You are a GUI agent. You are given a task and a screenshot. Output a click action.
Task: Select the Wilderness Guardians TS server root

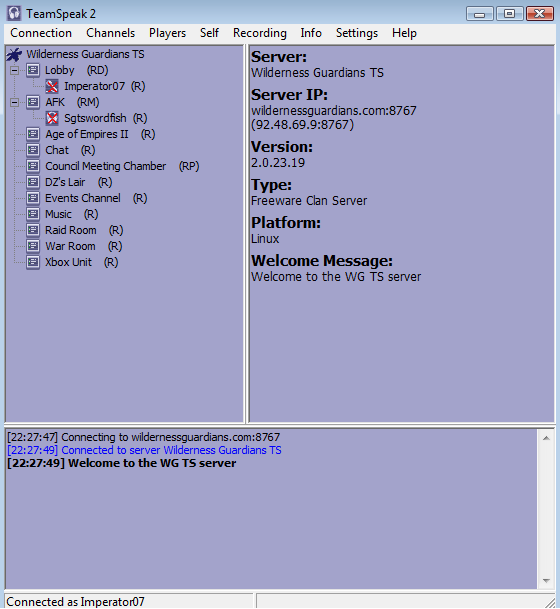[x=85, y=54]
